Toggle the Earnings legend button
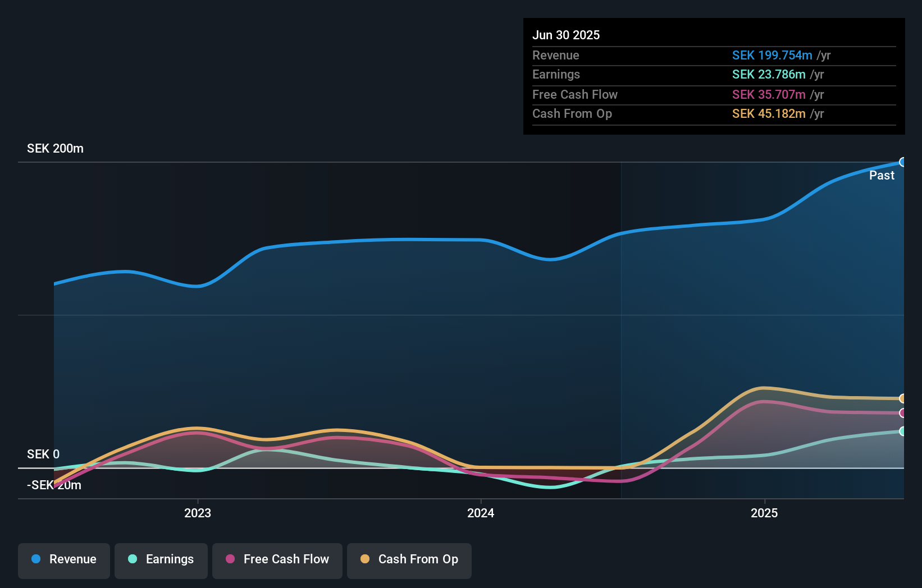922x588 pixels. pyautogui.click(x=161, y=561)
